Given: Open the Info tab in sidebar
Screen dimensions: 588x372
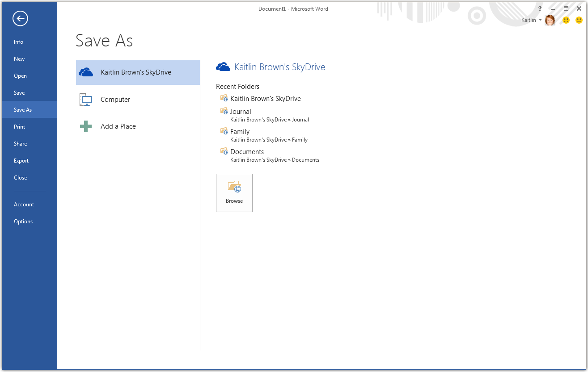Looking at the screenshot, I should pyautogui.click(x=18, y=42).
